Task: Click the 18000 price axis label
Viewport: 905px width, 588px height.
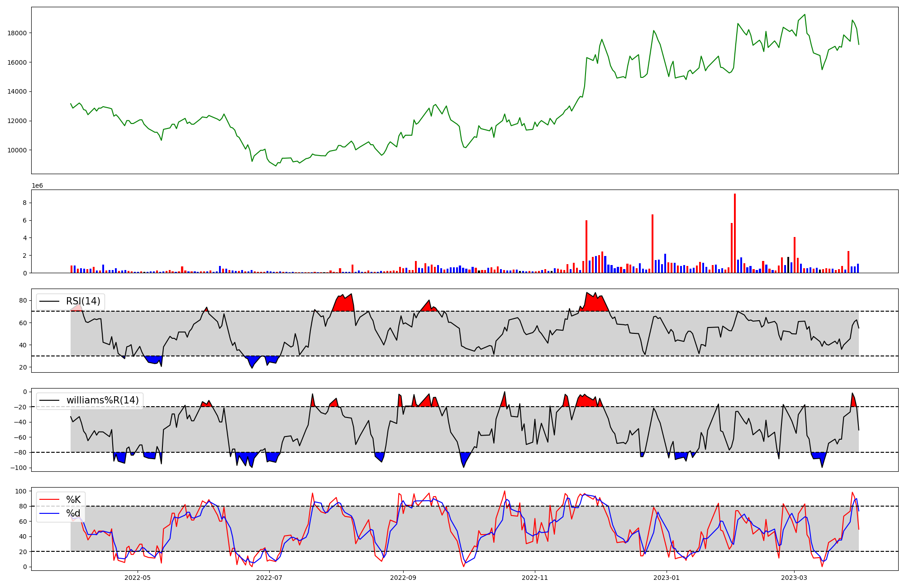Action: (17, 33)
